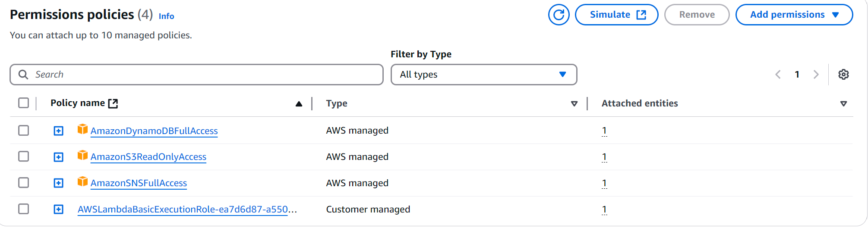Image resolution: width=868 pixels, height=228 pixels.
Task: Check the AWSLambdaBasicExecutionRole row checkbox
Action: pyautogui.click(x=24, y=209)
